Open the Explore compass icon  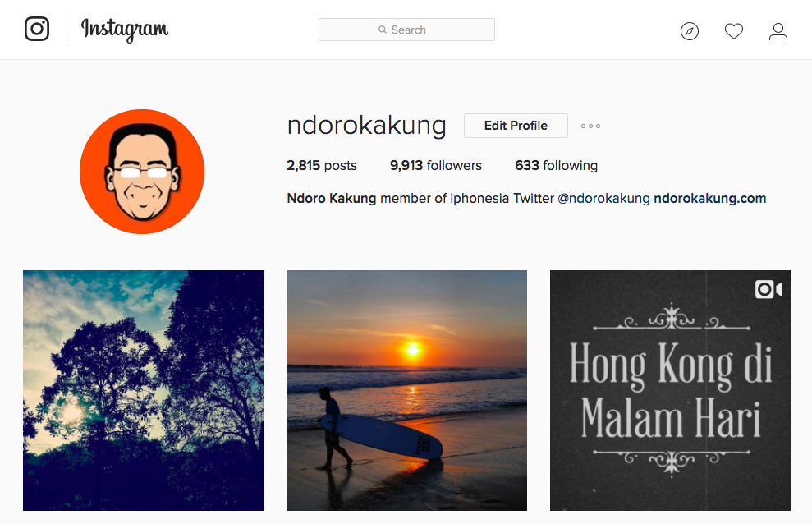click(690, 31)
